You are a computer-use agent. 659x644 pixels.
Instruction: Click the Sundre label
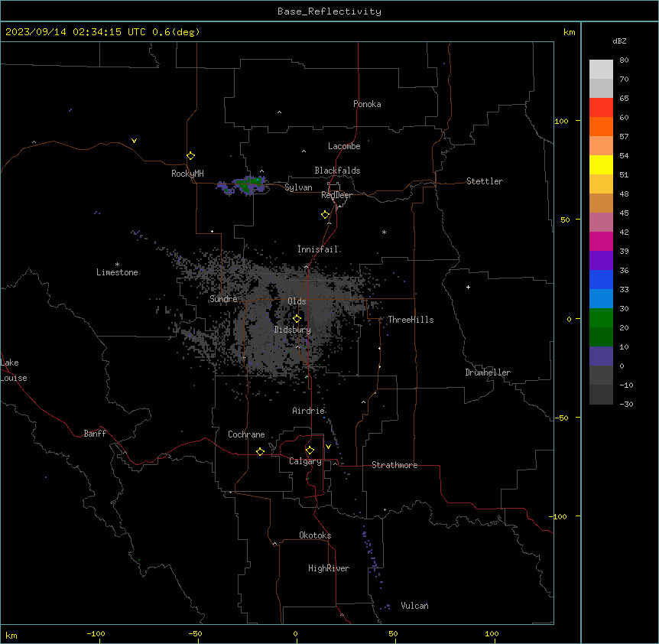click(x=223, y=299)
